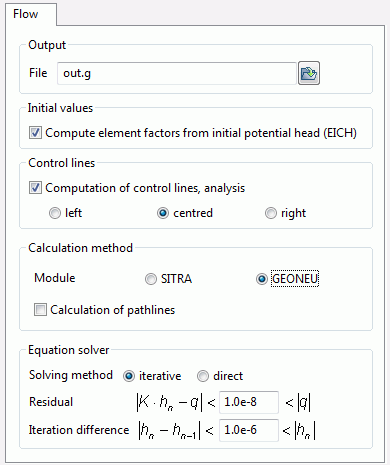
Task: Choose the GEONEU module radio button
Action: [x=262, y=279]
